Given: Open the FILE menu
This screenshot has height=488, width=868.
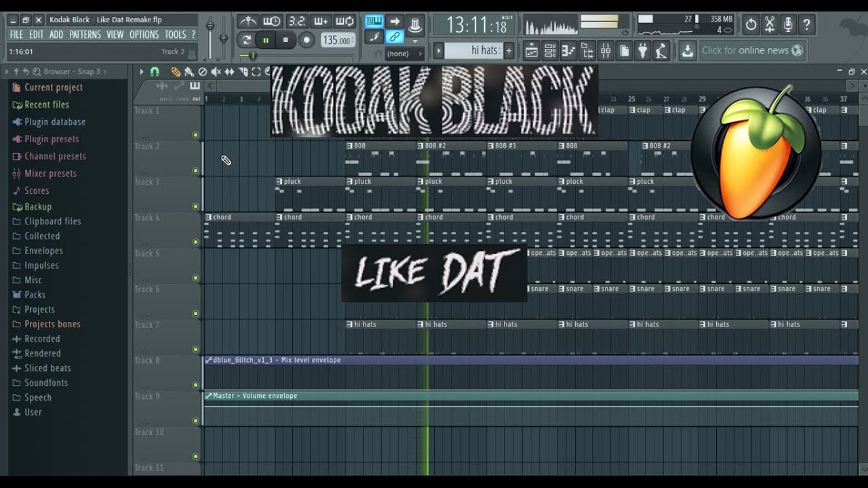Looking at the screenshot, I should pos(16,35).
